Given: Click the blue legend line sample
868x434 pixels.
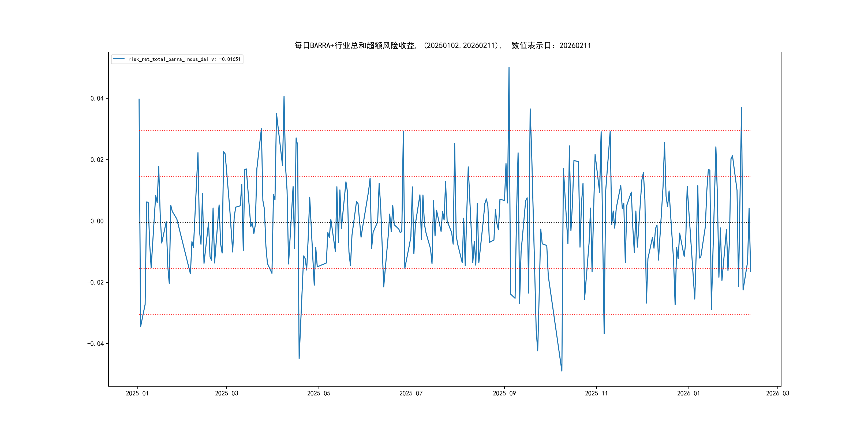Looking at the screenshot, I should tap(119, 59).
